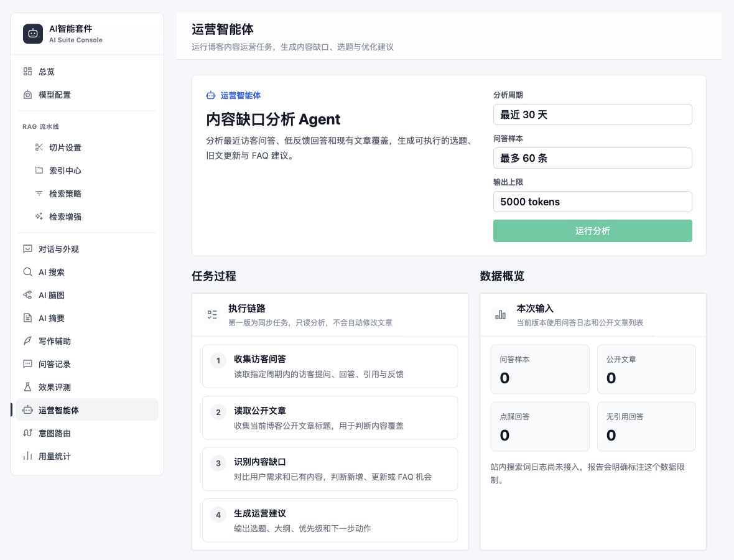Click the 运营智能体 page title at top

tap(222, 29)
